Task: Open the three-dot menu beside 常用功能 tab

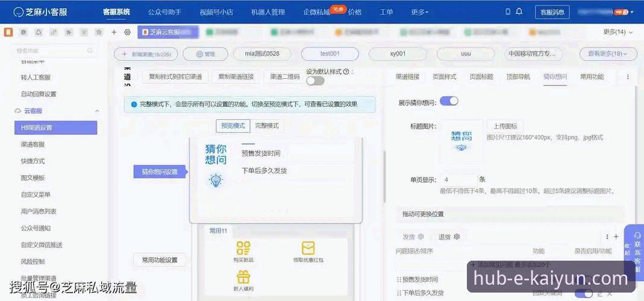Action: point(628,77)
